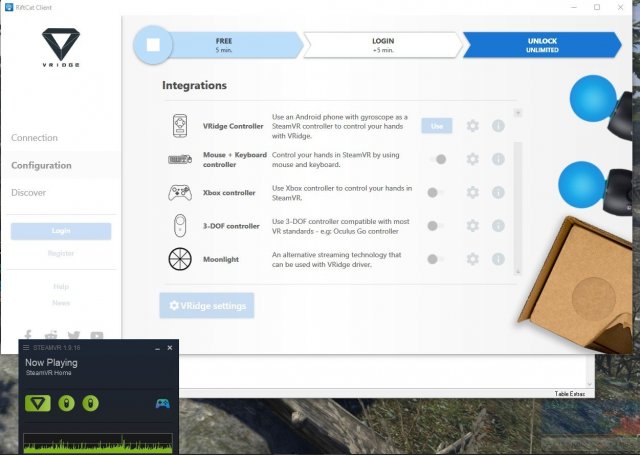640x455 pixels.
Task: Maximize the RiftCat Client window
Action: [597, 7]
